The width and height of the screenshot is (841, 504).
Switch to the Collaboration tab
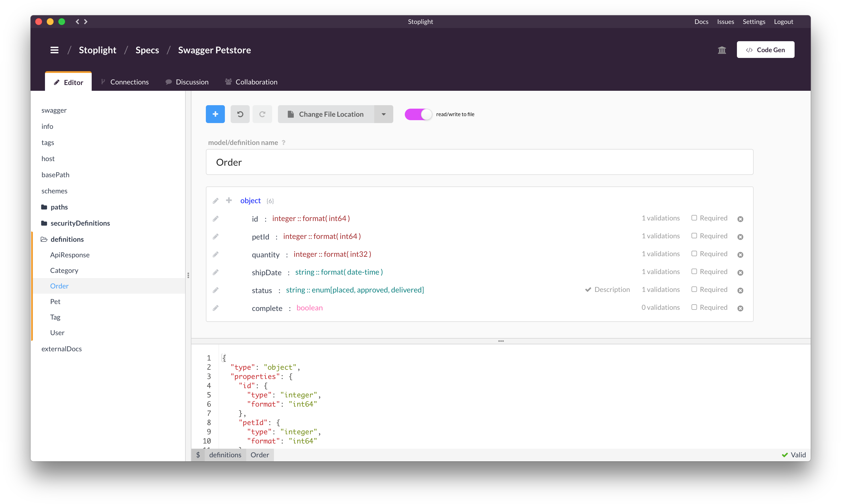251,82
